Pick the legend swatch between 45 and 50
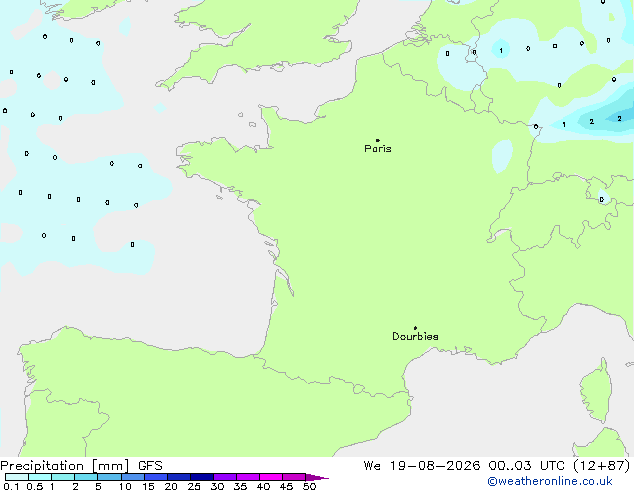This screenshot has width=634, height=490. click(294, 477)
